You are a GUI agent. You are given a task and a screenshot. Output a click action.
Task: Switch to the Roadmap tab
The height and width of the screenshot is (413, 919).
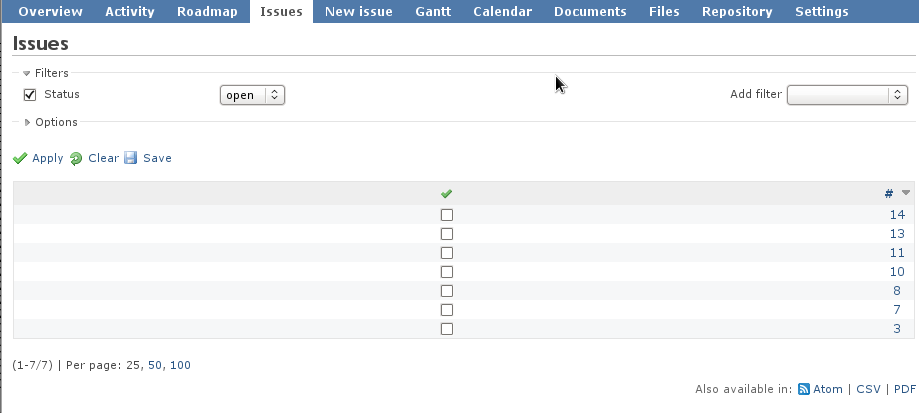point(207,12)
